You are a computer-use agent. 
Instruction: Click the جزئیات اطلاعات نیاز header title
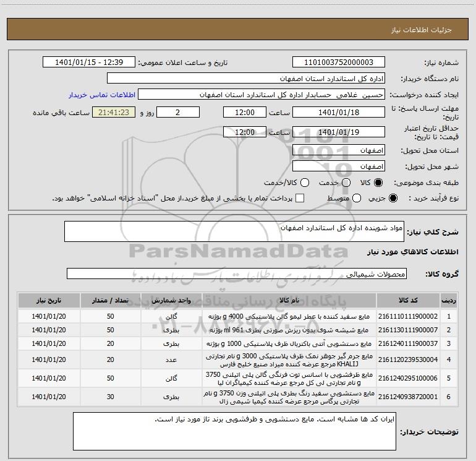click(422, 30)
